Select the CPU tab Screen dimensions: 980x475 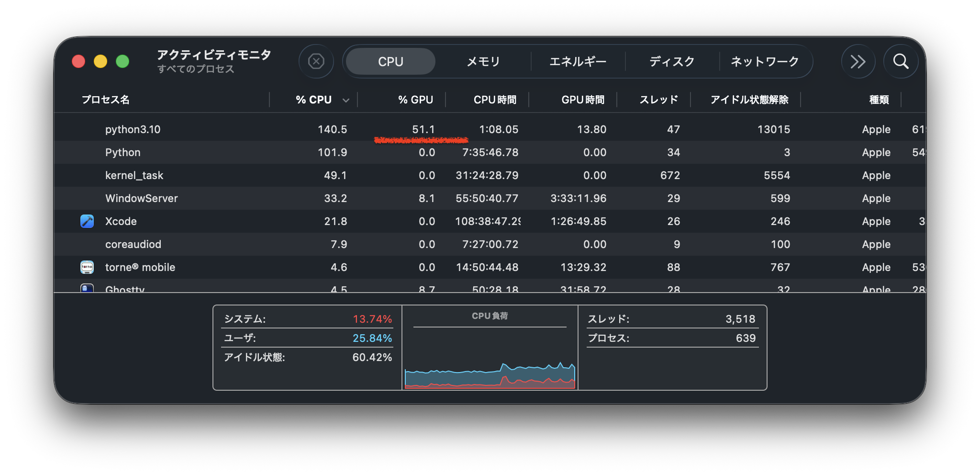(x=390, y=61)
